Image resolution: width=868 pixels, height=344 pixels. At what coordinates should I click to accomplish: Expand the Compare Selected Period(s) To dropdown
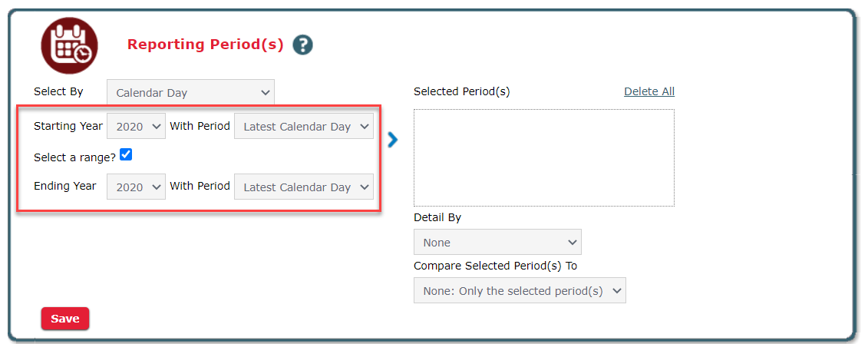(x=520, y=290)
